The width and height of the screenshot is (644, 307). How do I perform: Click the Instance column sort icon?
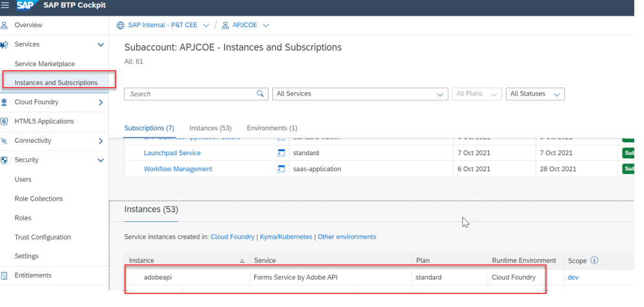coord(243,260)
